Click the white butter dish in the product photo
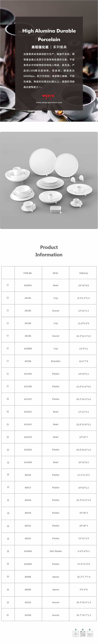Viewport: 98px width, 644px height. (55, 209)
